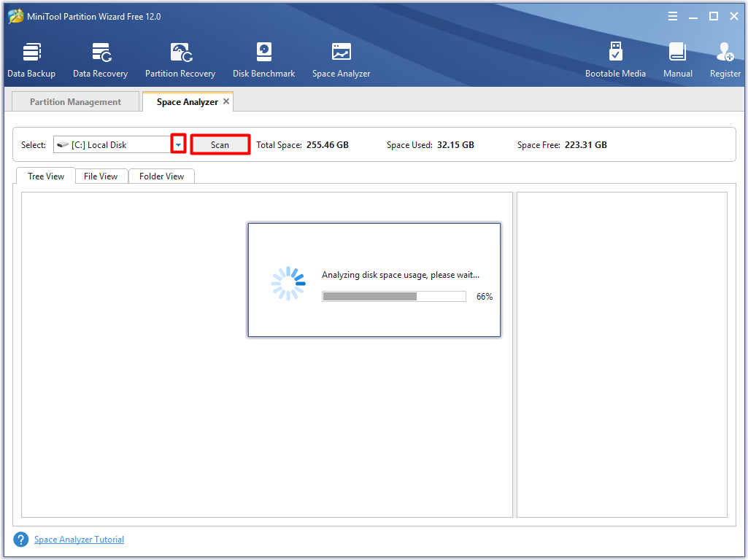This screenshot has height=560, width=748.
Task: Click the blue question mark help icon
Action: click(x=21, y=540)
